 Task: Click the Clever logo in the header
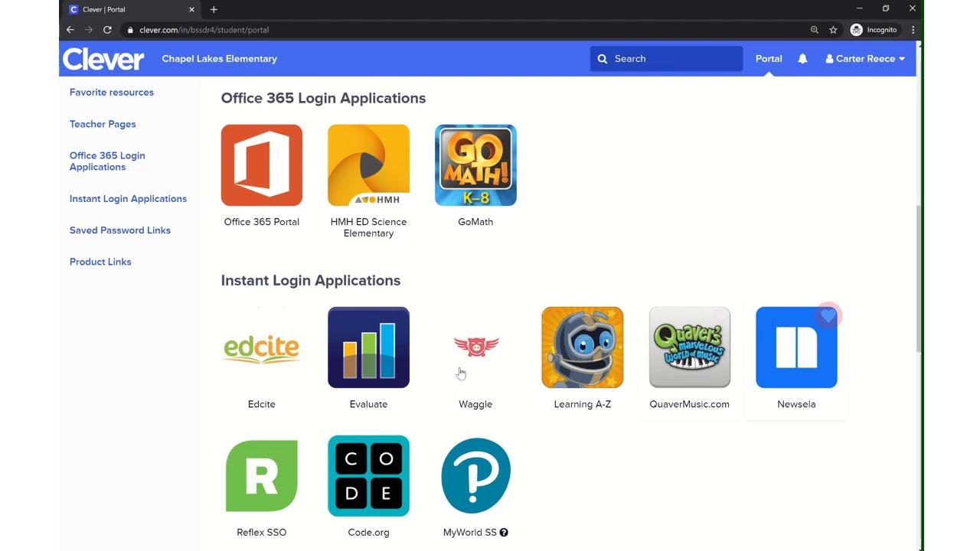(103, 59)
